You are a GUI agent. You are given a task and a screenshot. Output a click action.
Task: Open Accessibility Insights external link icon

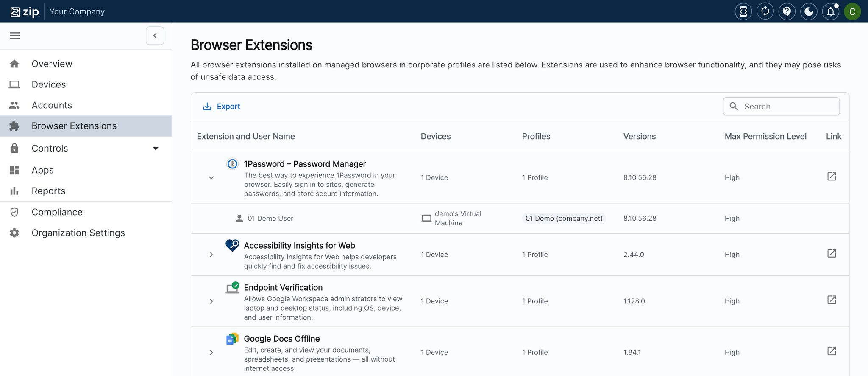832,254
